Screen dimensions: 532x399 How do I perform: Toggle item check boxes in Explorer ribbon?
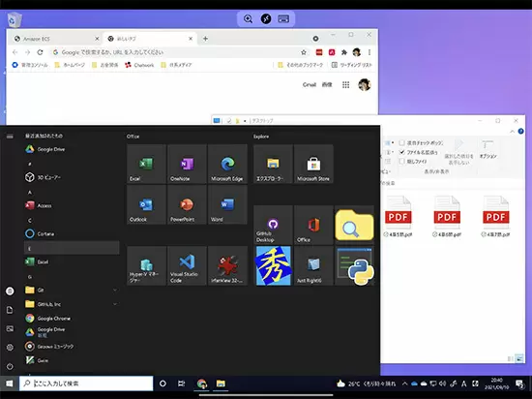point(401,143)
